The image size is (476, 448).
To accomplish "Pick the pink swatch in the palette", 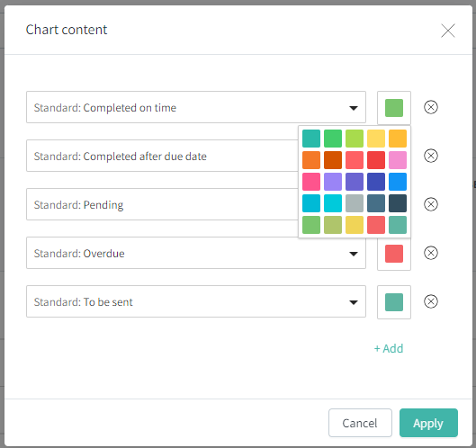I will [398, 160].
